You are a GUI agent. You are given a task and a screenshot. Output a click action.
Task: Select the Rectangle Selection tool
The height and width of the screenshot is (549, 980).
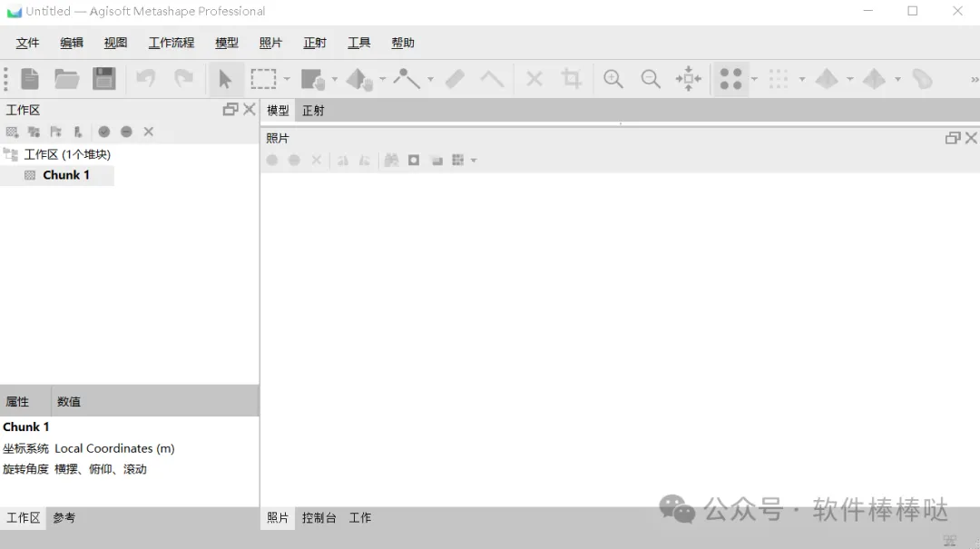coord(263,79)
